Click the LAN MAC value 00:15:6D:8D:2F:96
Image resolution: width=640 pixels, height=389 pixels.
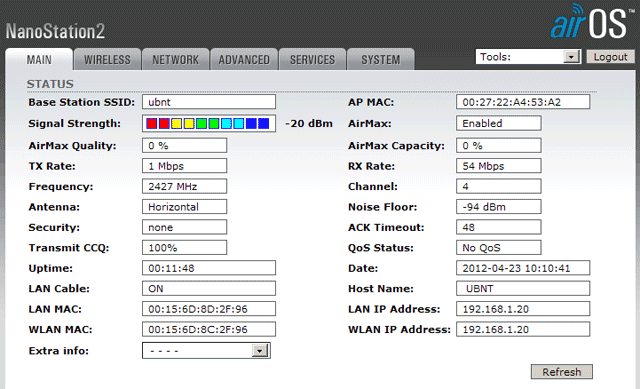[209, 309]
